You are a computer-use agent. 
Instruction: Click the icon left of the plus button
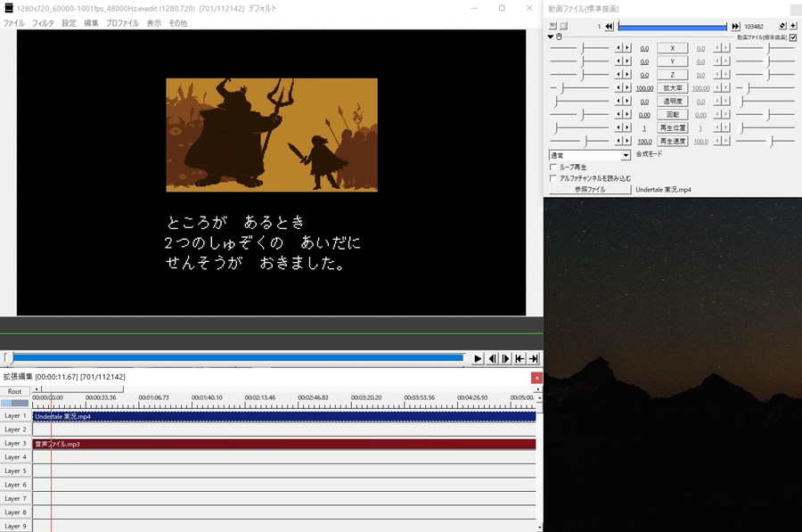782,26
